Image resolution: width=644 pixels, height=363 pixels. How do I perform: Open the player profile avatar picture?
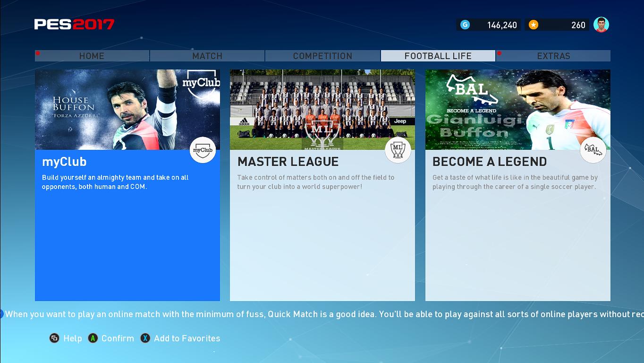point(601,25)
